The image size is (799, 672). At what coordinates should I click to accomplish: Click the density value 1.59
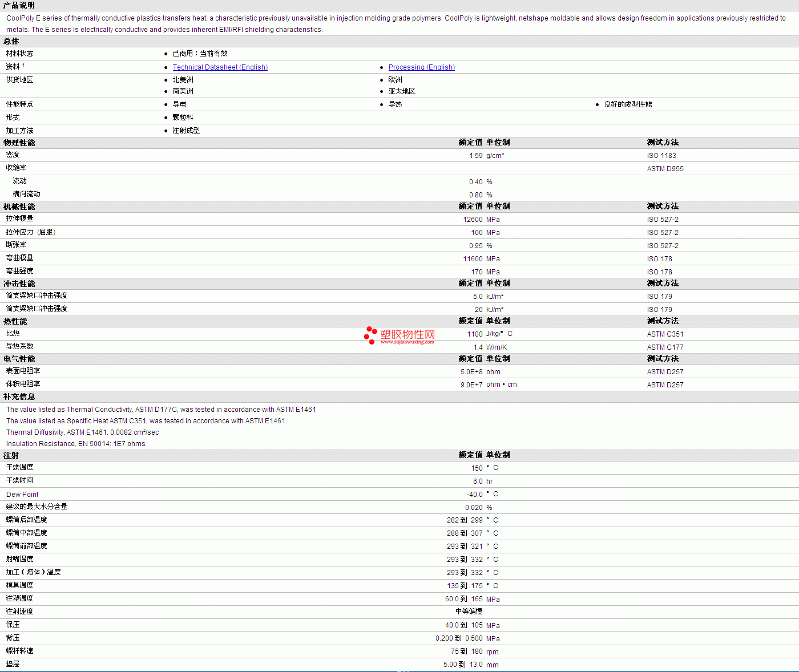pyautogui.click(x=476, y=156)
